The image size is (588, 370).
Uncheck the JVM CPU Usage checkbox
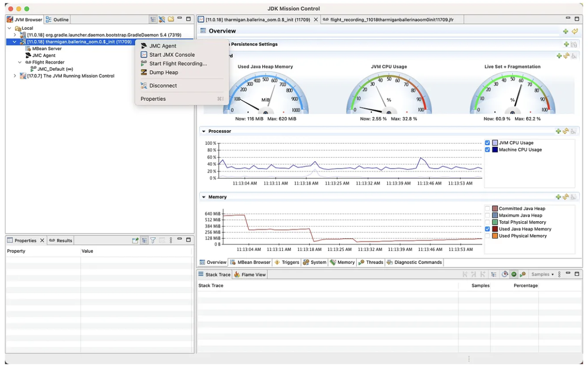coord(487,143)
